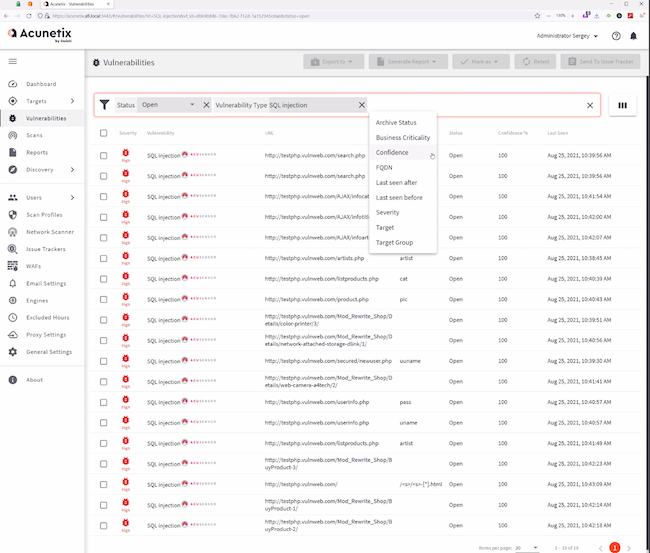Click the browser address bar
This screenshot has width=650, height=553.
point(300,17)
